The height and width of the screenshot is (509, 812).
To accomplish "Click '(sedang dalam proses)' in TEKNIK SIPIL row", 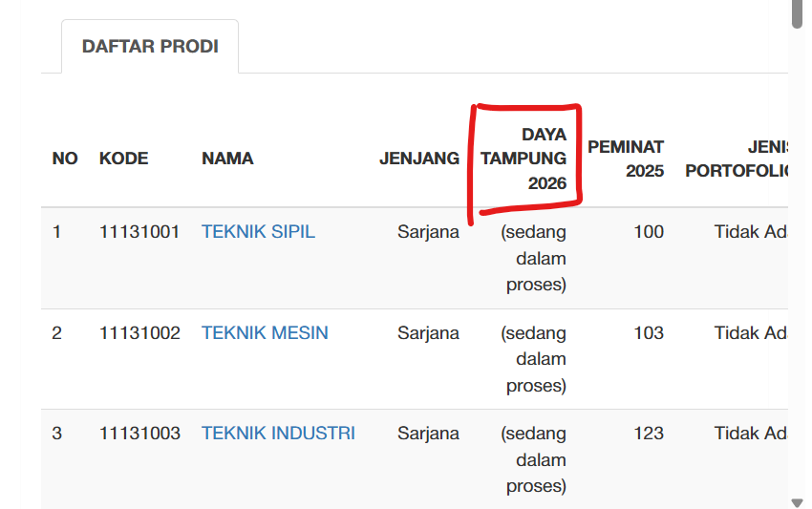I will (533, 258).
